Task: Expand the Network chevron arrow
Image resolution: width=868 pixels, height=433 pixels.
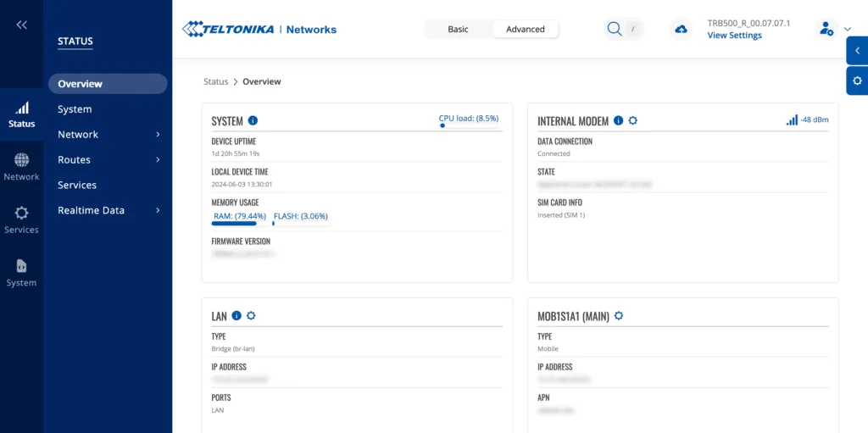Action: (x=158, y=135)
